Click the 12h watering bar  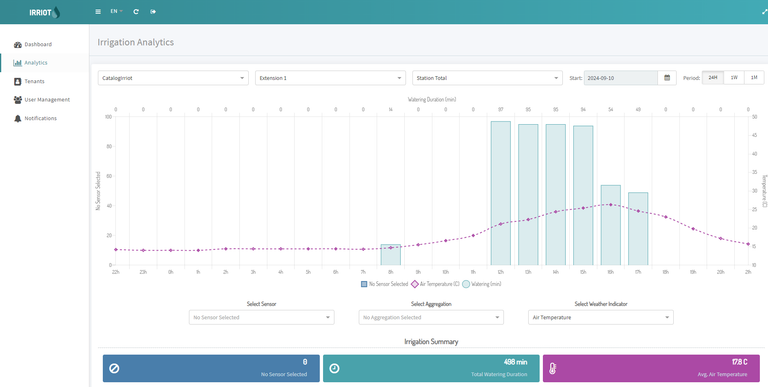click(501, 193)
